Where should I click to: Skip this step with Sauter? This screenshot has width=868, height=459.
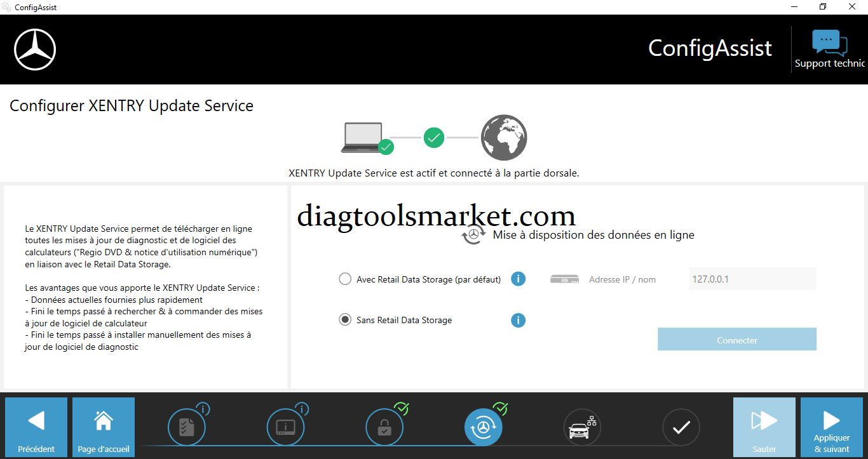[764, 427]
